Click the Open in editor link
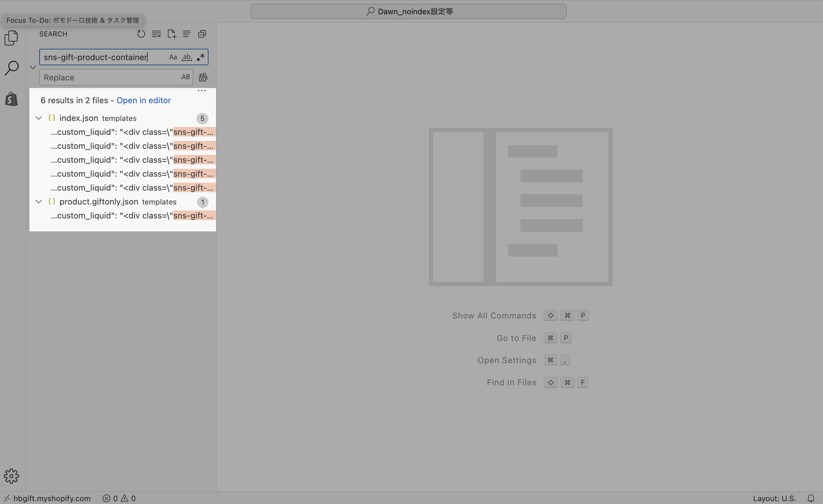Screen dimensions: 823x504 (x=144, y=100)
